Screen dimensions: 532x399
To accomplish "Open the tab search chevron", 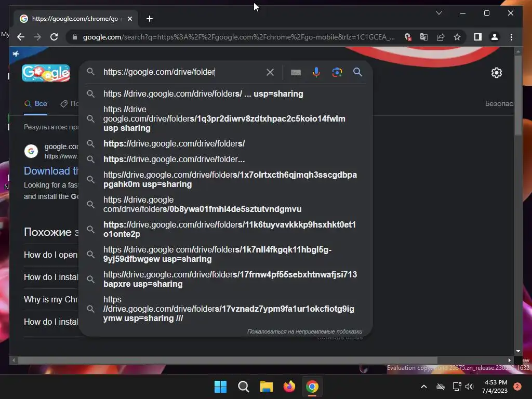I will pos(438,13).
